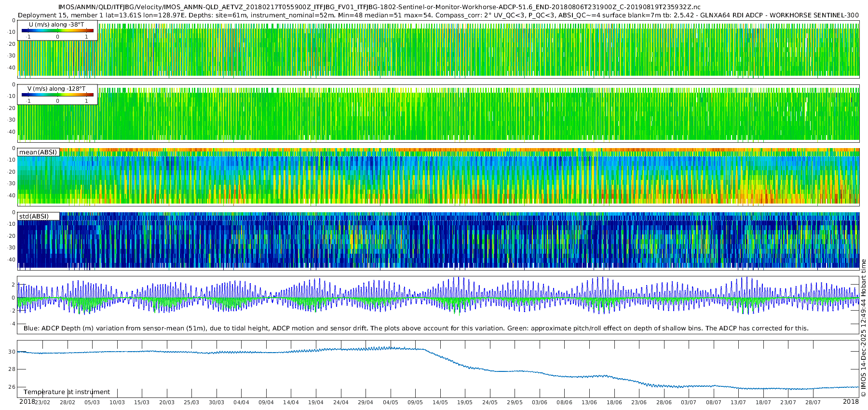Select the 04/05 date tick label
The width and height of the screenshot is (868, 410).
(390, 402)
